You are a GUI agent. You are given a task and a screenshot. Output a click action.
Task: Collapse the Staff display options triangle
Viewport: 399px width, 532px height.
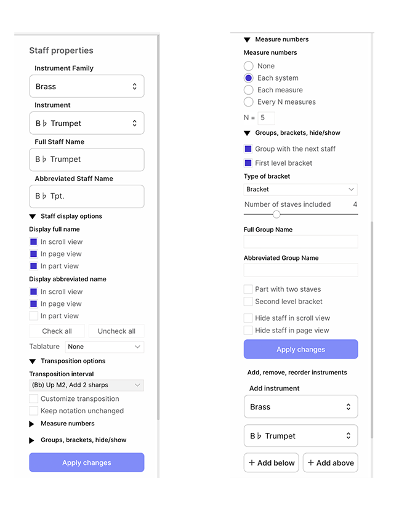pyautogui.click(x=33, y=217)
